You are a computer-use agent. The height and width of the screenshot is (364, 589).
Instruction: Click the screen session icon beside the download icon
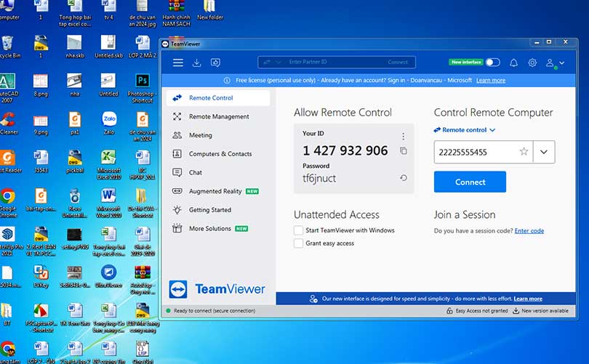(215, 62)
